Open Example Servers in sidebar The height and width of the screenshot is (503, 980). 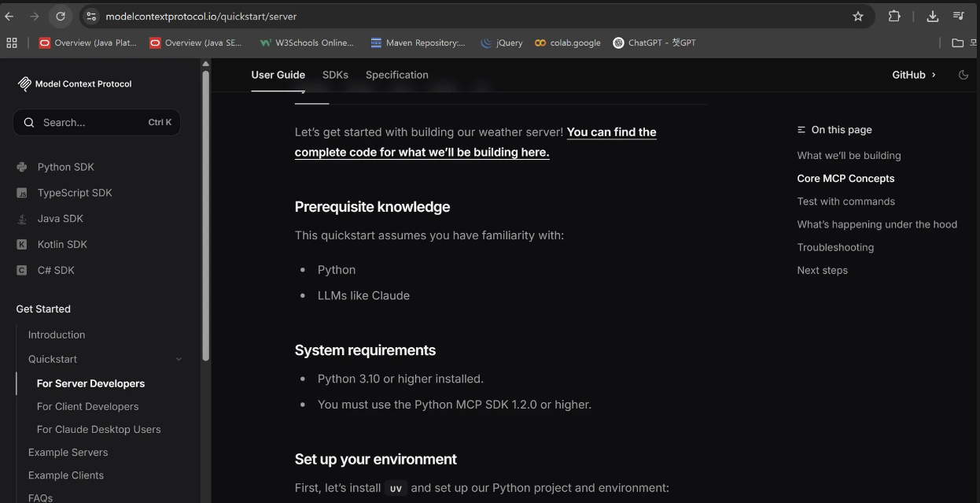[x=68, y=452]
